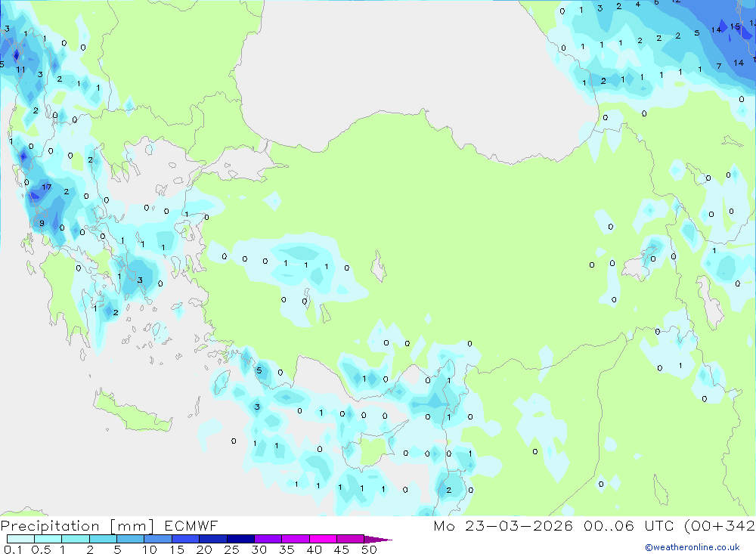Pick the 45–50 mm legend color swatch
The image size is (756, 554).
point(350,539)
